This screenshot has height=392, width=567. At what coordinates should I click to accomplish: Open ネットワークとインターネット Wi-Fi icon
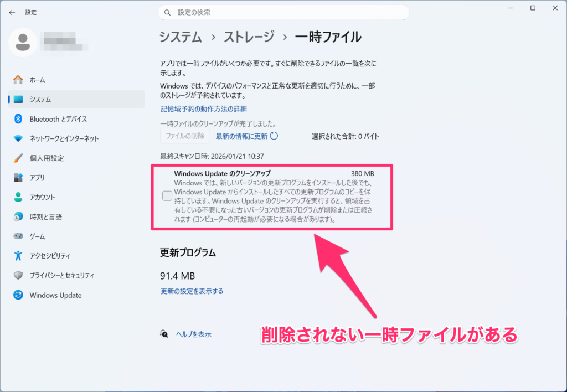(x=18, y=138)
